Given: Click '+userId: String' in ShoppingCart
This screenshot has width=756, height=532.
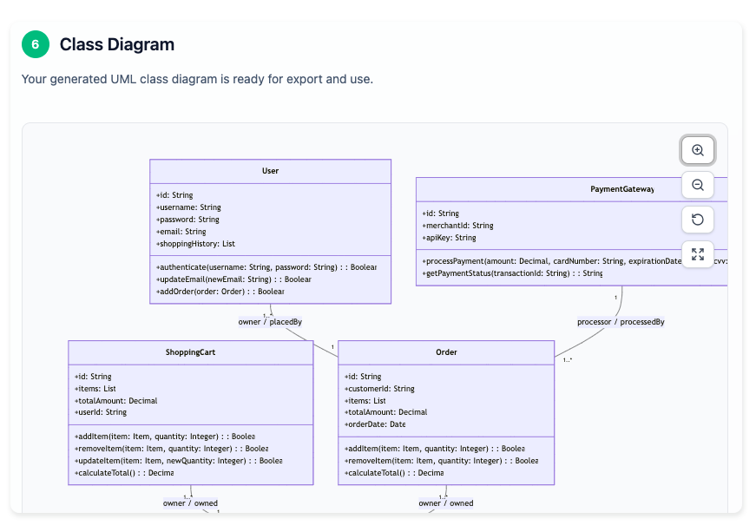Looking at the screenshot, I should coord(101,412).
